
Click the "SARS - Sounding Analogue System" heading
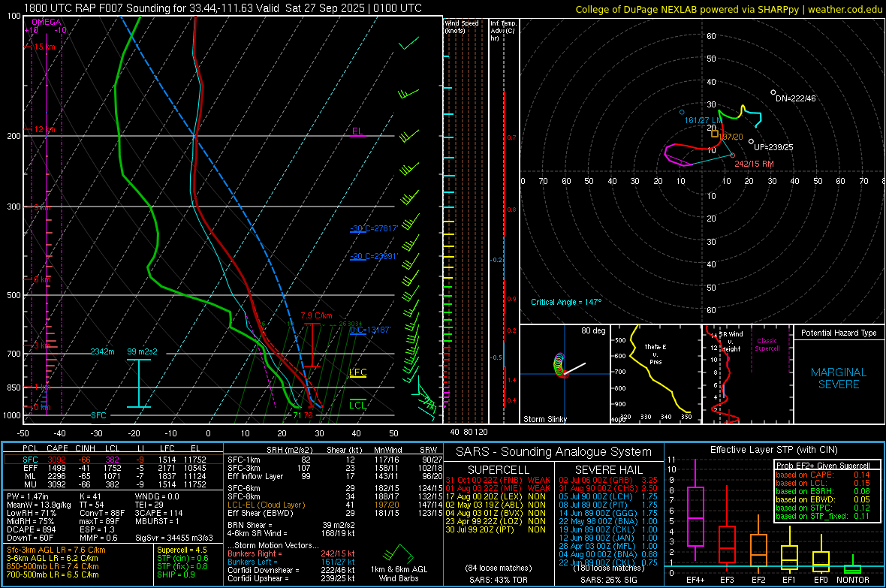pyautogui.click(x=553, y=451)
